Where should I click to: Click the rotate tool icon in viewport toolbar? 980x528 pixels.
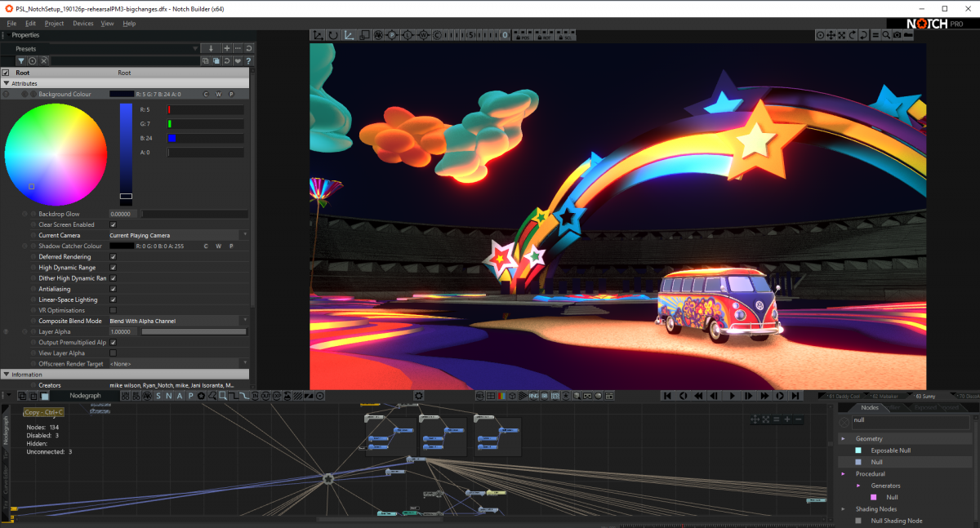coord(333,35)
